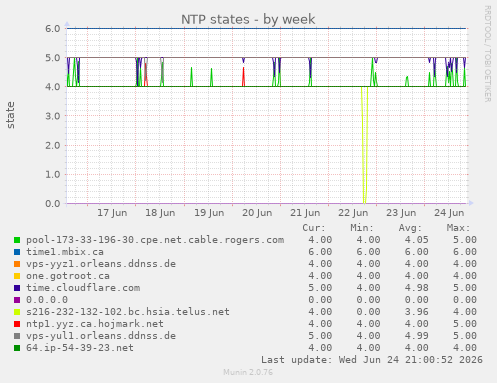This screenshot has width=497, height=383.
Task: Click the 4.05 average value for rogers pool
Action: coord(416,240)
